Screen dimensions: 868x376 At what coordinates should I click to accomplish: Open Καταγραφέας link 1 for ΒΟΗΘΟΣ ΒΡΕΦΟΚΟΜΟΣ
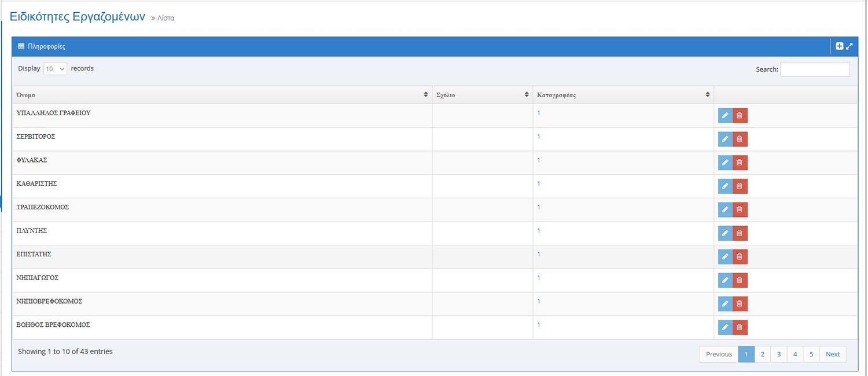point(539,325)
